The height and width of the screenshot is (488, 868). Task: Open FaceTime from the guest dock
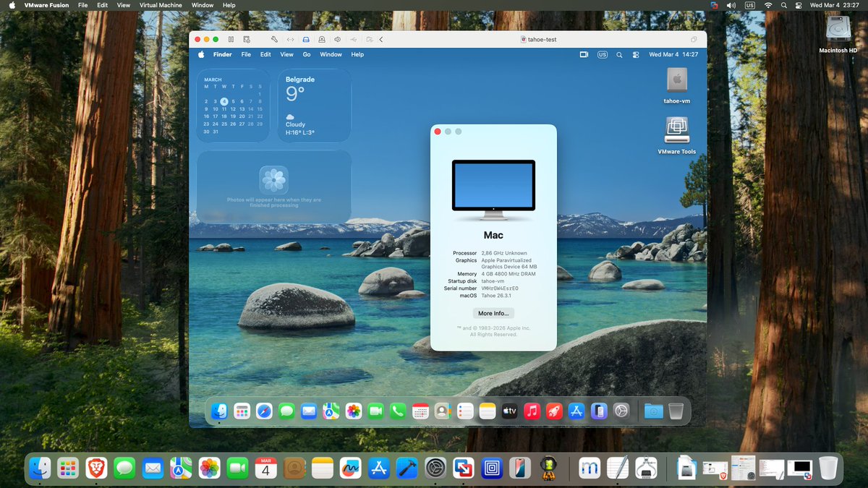(x=377, y=411)
